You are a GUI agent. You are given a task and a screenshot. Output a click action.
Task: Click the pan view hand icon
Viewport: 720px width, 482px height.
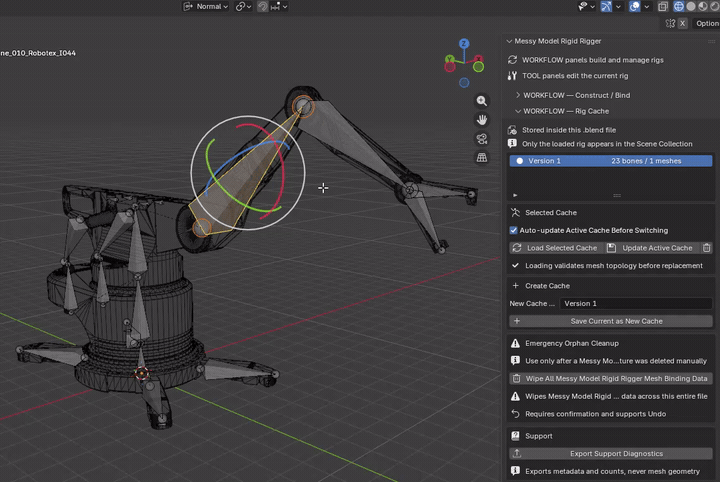click(481, 120)
